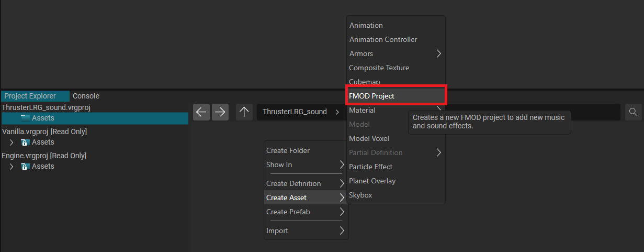Click the back navigation arrow button

pyautogui.click(x=201, y=112)
